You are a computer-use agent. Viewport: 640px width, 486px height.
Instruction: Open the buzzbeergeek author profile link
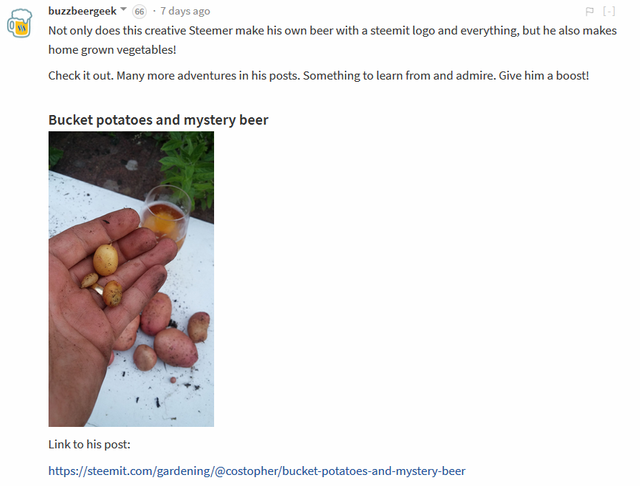tap(82, 11)
